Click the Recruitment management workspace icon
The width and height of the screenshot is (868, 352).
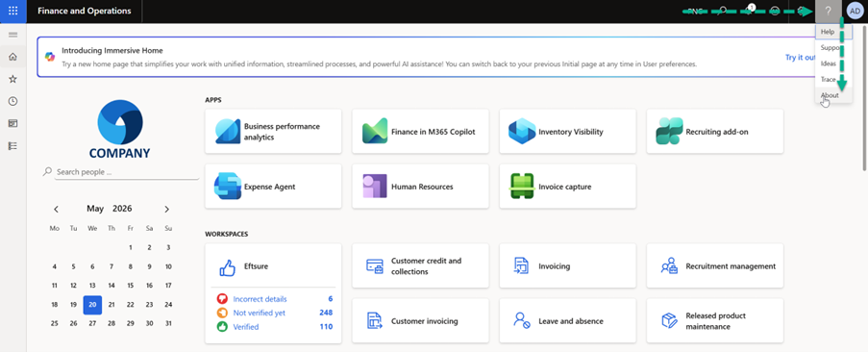pyautogui.click(x=669, y=266)
